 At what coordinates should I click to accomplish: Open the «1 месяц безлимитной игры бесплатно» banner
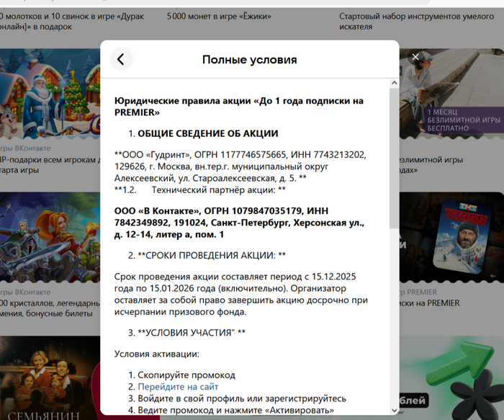coord(451,94)
